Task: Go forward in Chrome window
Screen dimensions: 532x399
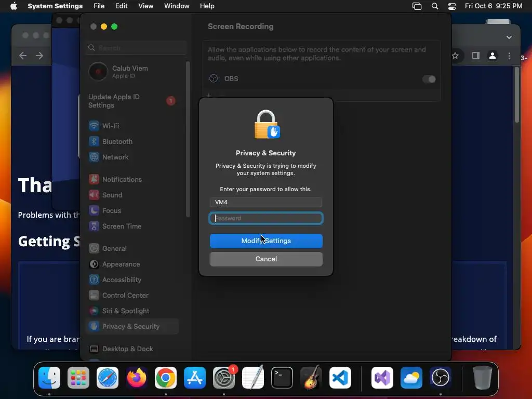Action: point(39,56)
